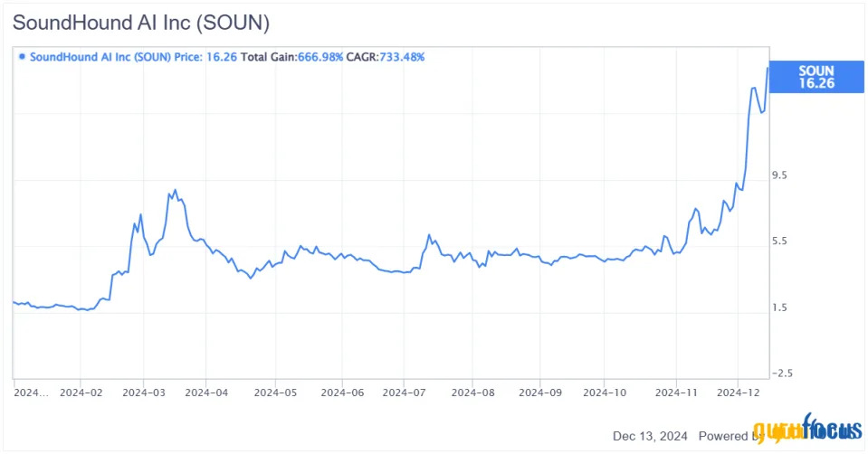Viewport: 868px width, 454px height.
Task: Click the SoundHound AI Inc (SOUN) legend label
Action: pos(100,57)
